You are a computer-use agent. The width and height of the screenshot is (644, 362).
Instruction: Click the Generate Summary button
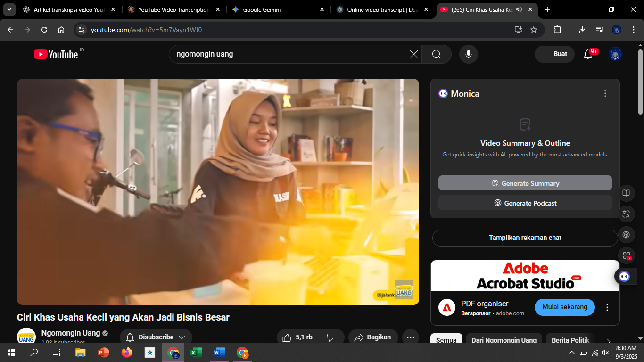coord(525,183)
